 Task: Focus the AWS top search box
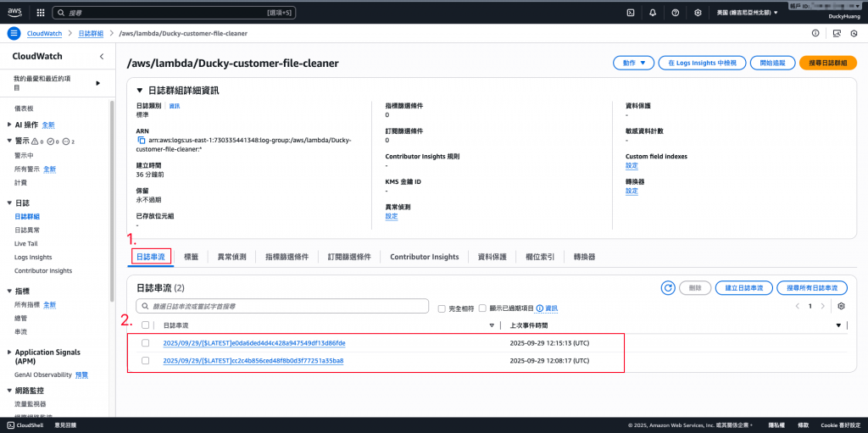(174, 12)
